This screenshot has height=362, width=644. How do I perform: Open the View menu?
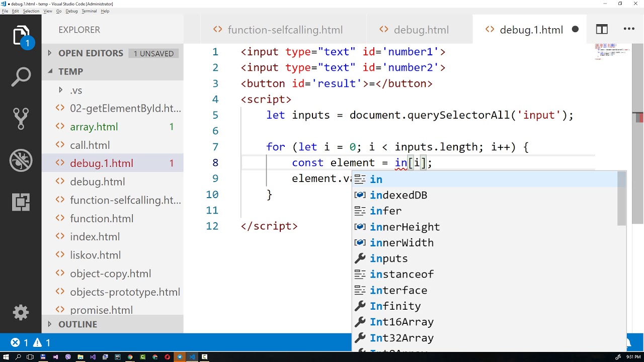(48, 11)
